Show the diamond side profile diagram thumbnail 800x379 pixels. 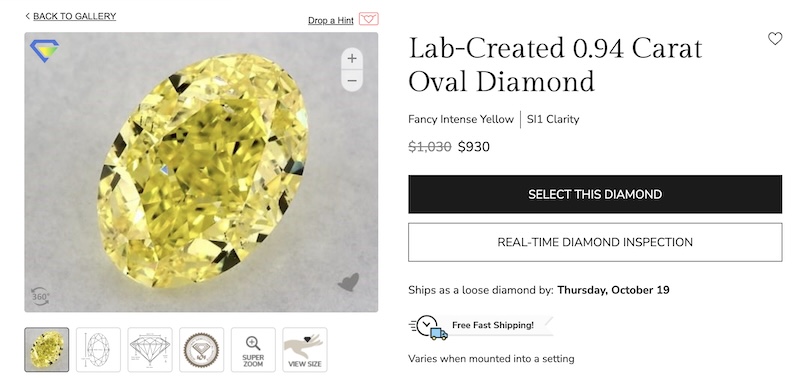coord(150,350)
